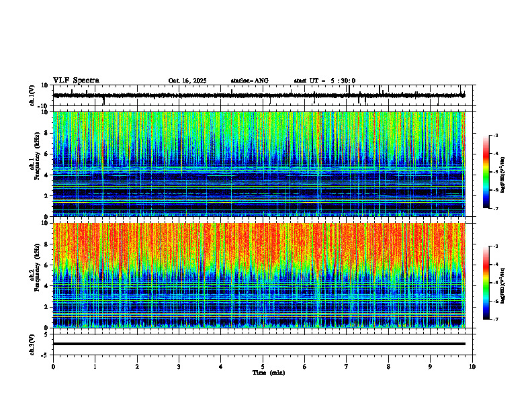
Task: Click inside the ch.1 spectrogram plot
Action: pos(259,164)
